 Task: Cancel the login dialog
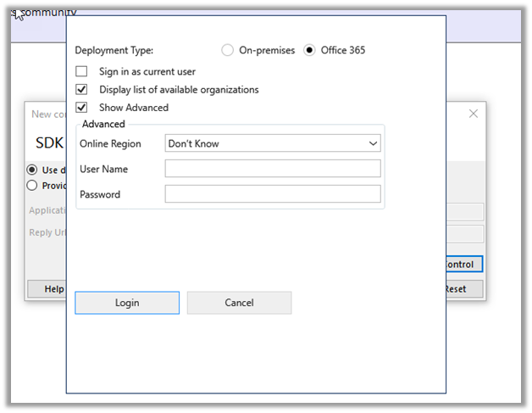(239, 303)
